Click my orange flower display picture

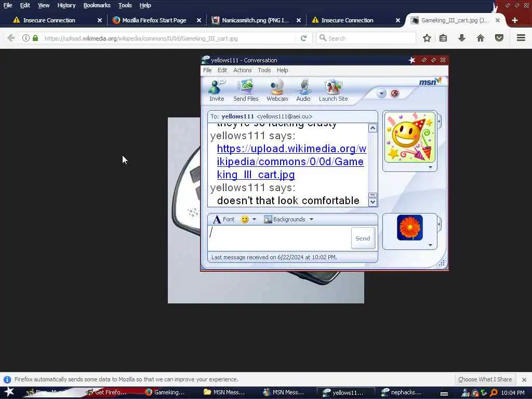coord(409,228)
